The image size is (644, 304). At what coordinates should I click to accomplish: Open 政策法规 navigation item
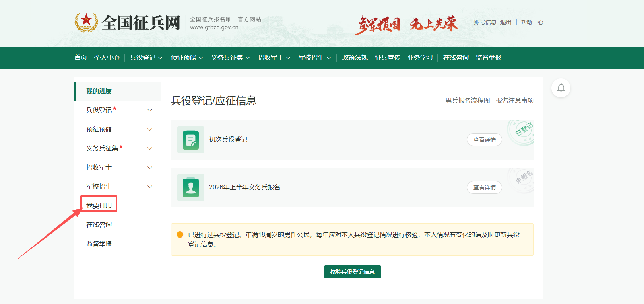point(355,58)
